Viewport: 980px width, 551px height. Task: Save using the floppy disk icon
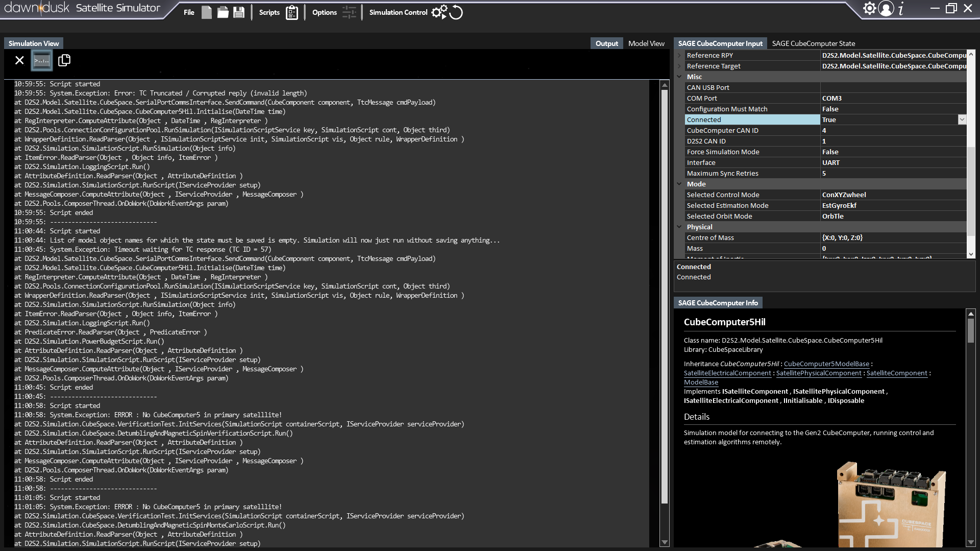click(x=239, y=12)
